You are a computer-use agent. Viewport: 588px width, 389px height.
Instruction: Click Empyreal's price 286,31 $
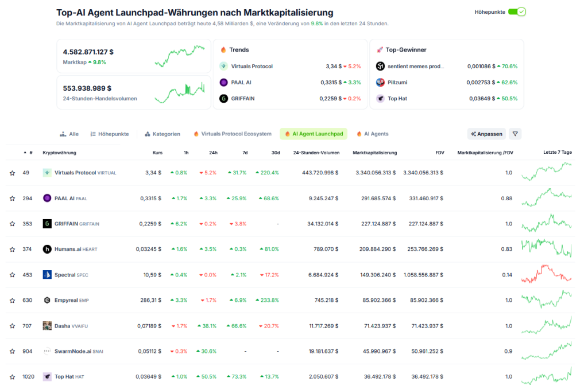[x=151, y=300]
